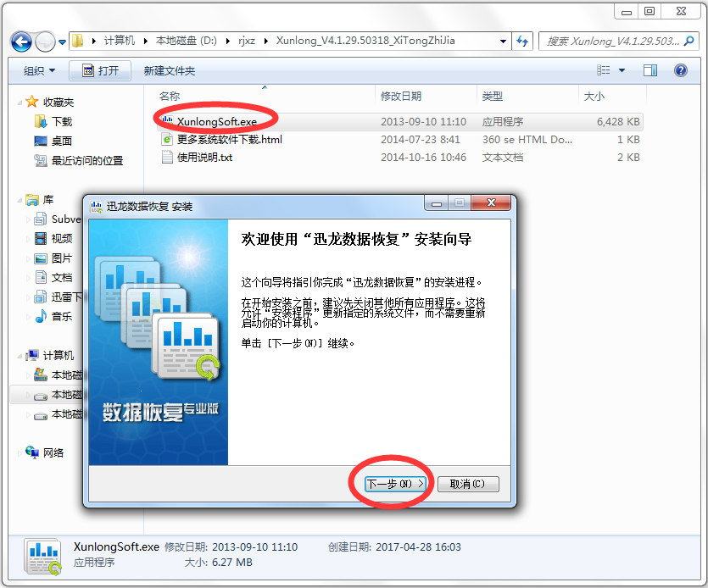Collapse the 收藏夹 tree node
The width and height of the screenshot is (708, 588).
(x=20, y=103)
